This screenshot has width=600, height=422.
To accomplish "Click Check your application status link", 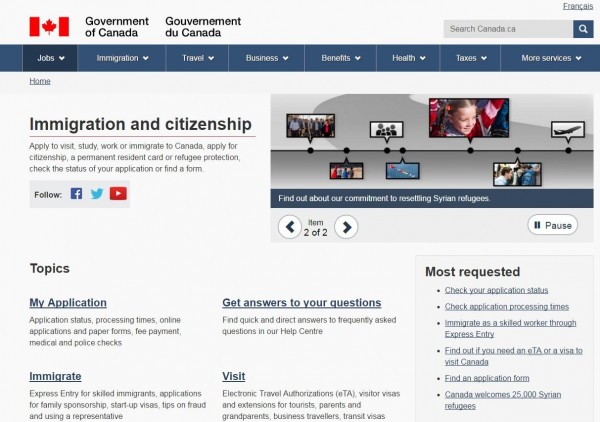I will click(496, 290).
